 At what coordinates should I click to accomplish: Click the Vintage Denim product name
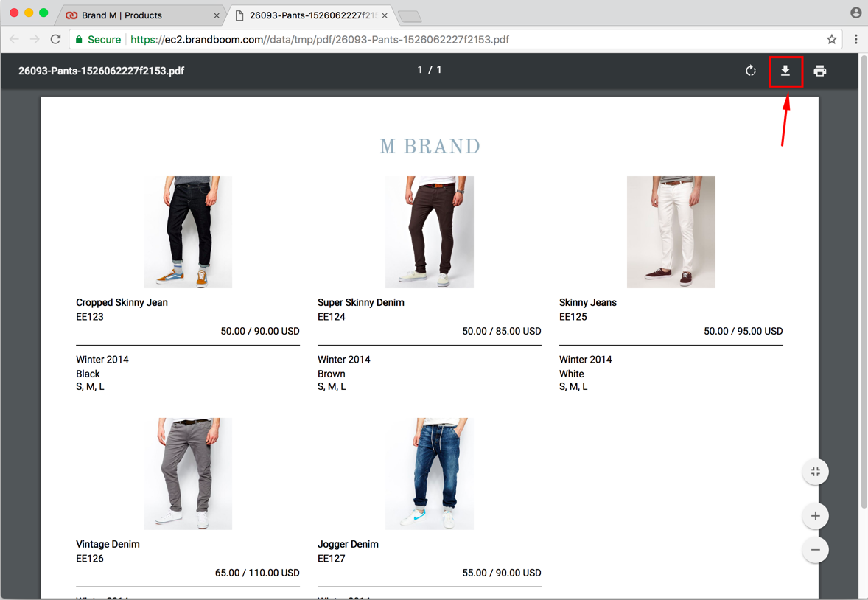[x=108, y=544]
